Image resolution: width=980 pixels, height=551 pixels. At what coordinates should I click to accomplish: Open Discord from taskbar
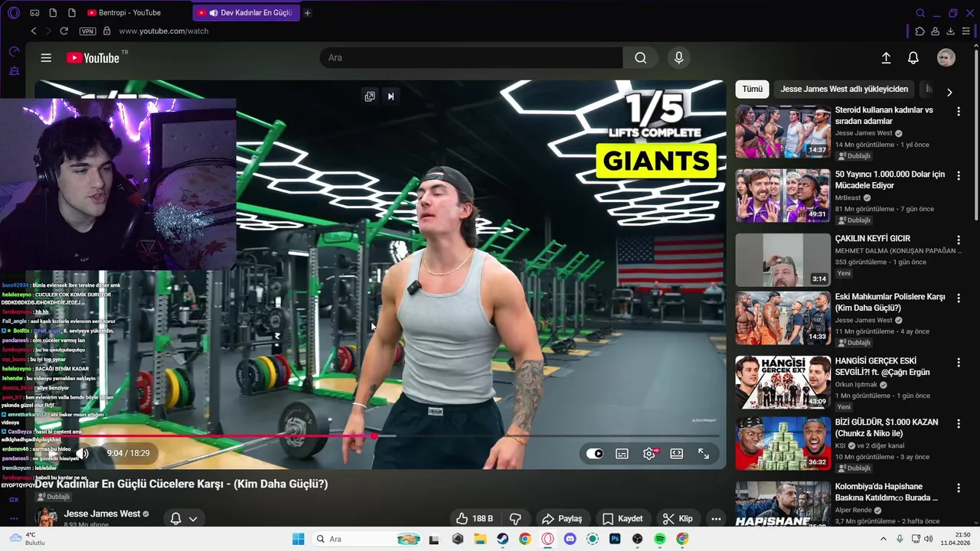tap(570, 539)
